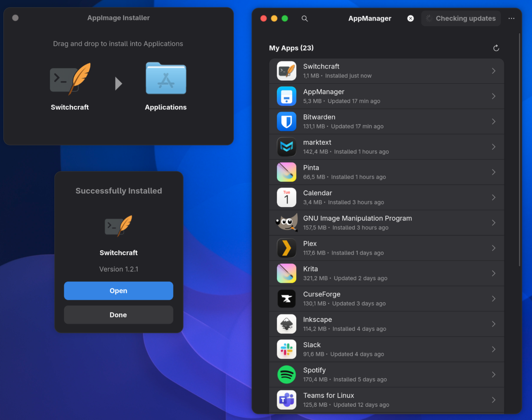Click Done in the Successfully Installed dialog

tap(118, 315)
